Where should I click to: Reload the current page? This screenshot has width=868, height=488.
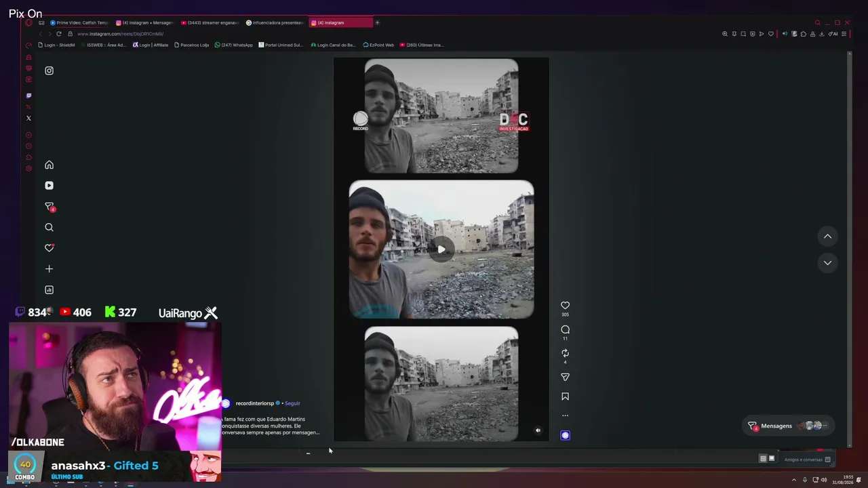pyautogui.click(x=59, y=34)
